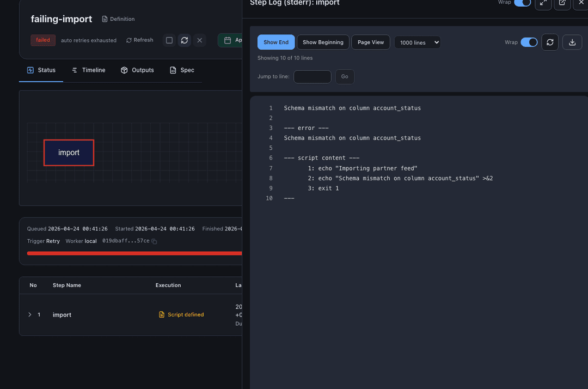Switch to the Status tab
The height and width of the screenshot is (389, 588).
41,70
